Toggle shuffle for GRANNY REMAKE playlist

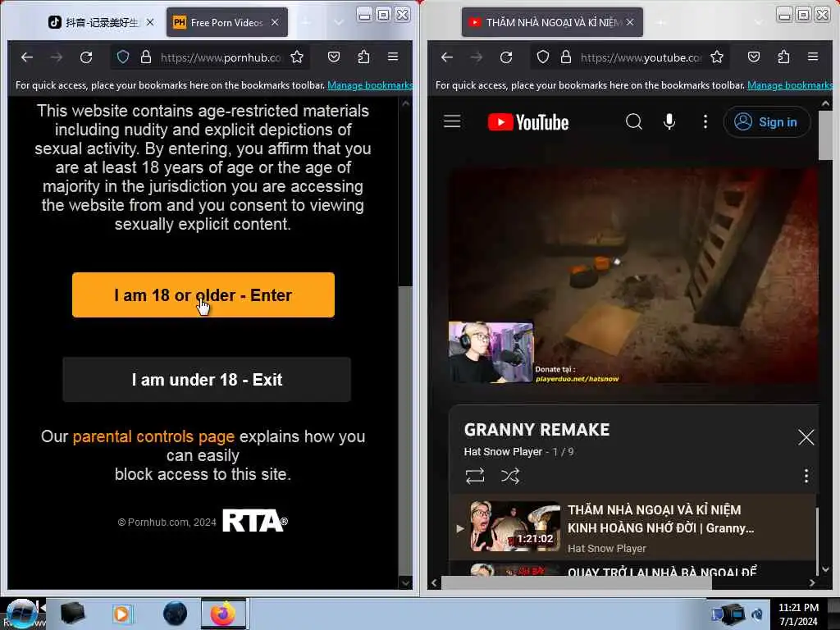pyautogui.click(x=510, y=476)
